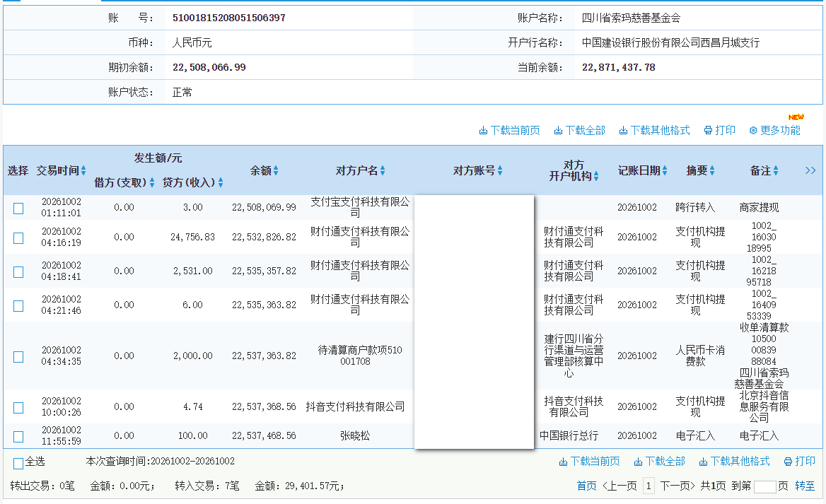Select page number 1 button

pyautogui.click(x=648, y=486)
